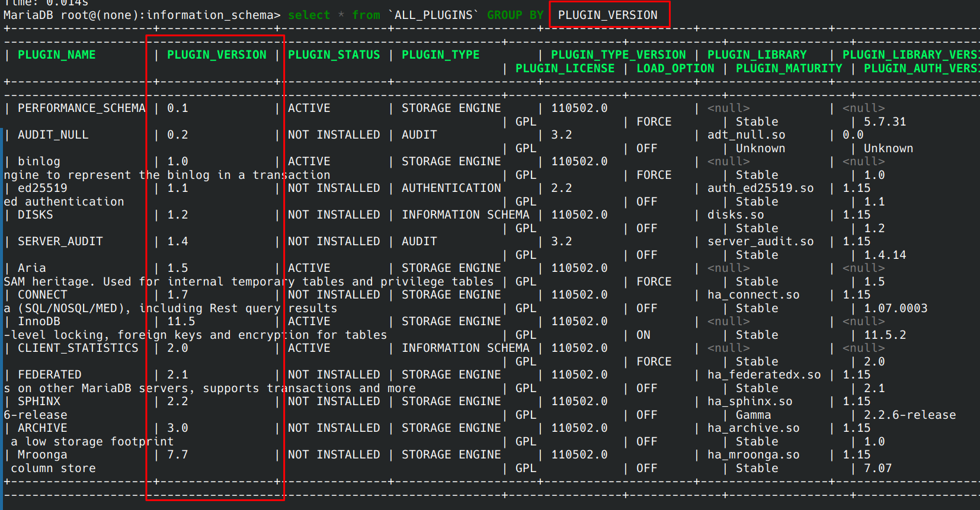
Task: Click the Mroonga plugin name
Action: click(43, 455)
